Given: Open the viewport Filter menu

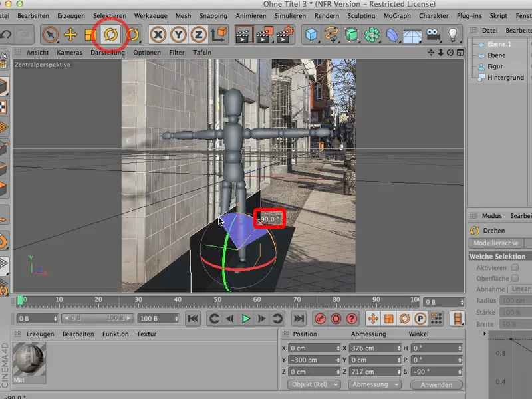Looking at the screenshot, I should point(177,53).
